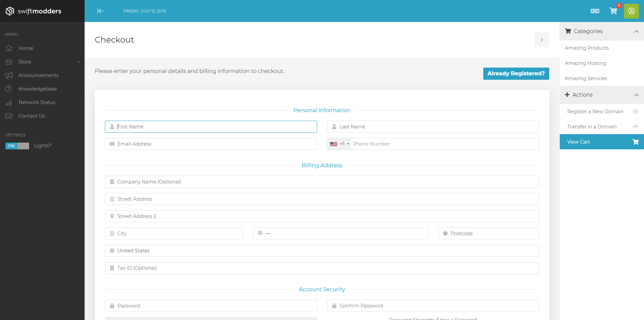This screenshot has width=644, height=320.
Task: Click the Network Status bars icon
Action: pyautogui.click(x=9, y=102)
